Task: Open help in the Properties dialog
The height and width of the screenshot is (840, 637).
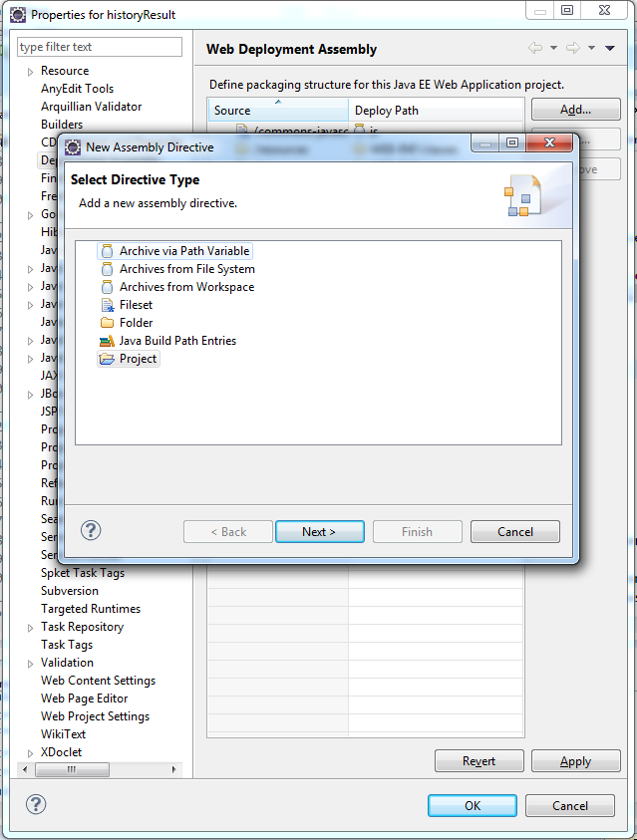Action: [x=36, y=804]
